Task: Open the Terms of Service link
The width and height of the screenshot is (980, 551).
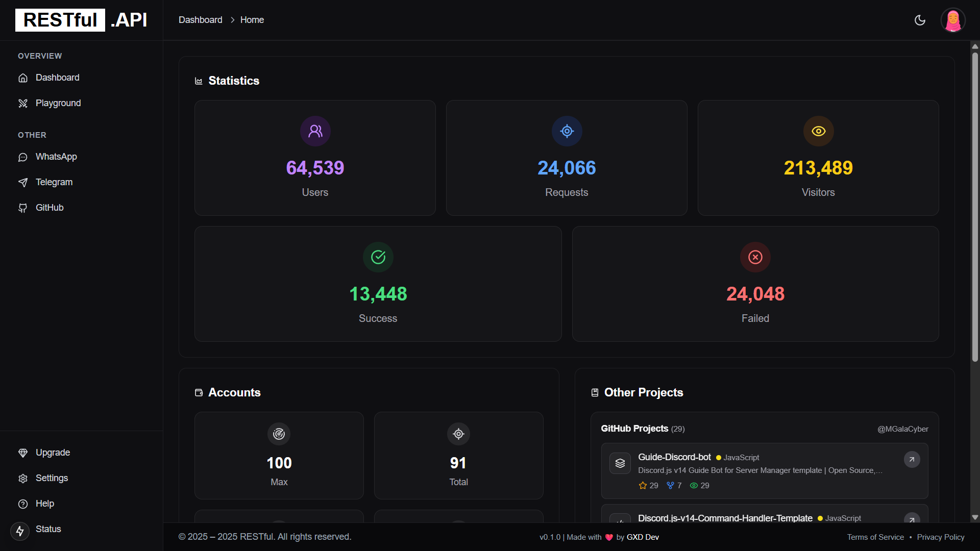Action: [875, 537]
